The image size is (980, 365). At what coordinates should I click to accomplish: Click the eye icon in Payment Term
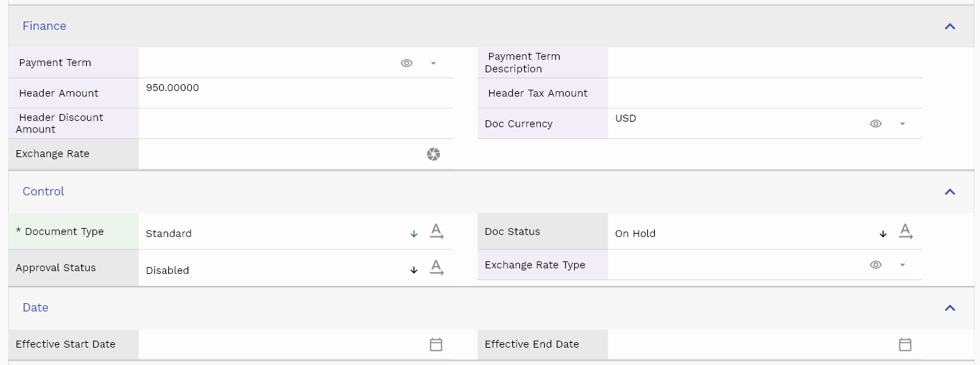407,63
